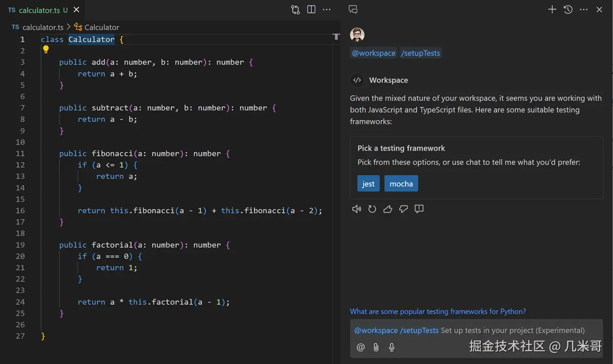The width and height of the screenshot is (613, 364).
Task: Open editor more actions menu
Action: point(327,10)
